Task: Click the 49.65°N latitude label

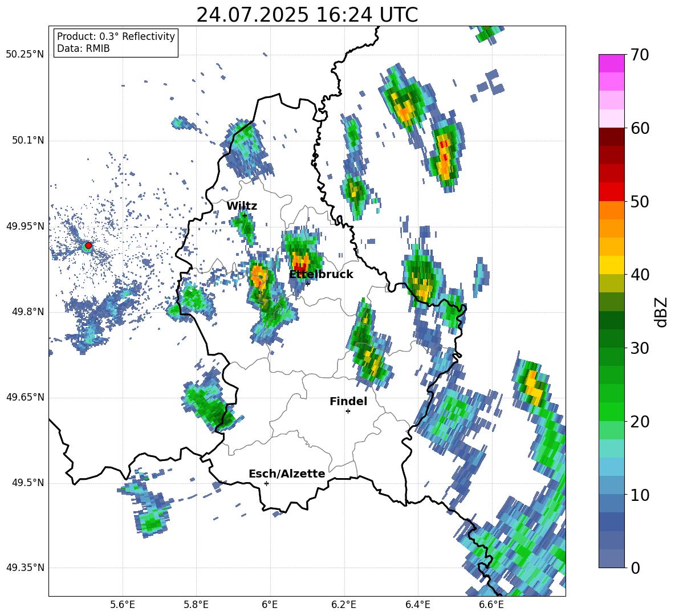Action: point(25,397)
